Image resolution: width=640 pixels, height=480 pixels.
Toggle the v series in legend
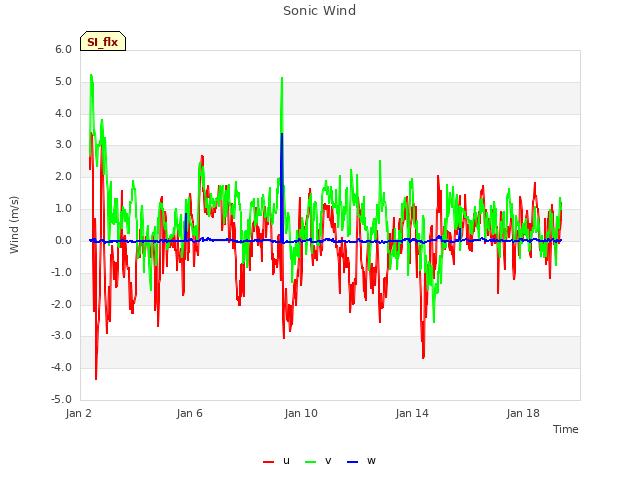pyautogui.click(x=318, y=461)
